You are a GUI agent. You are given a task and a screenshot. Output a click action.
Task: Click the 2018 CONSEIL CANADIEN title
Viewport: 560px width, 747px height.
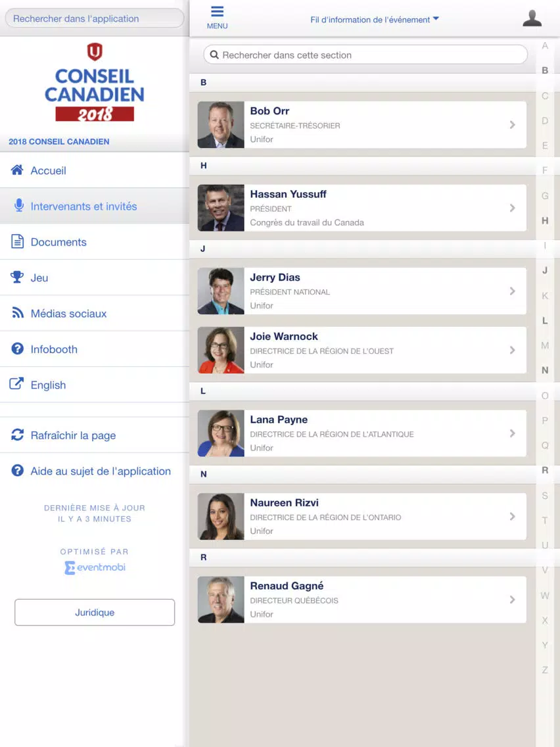(59, 141)
